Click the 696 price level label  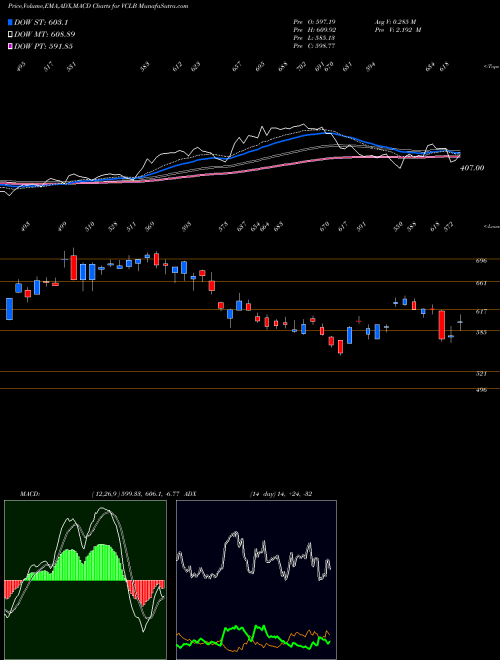click(481, 261)
